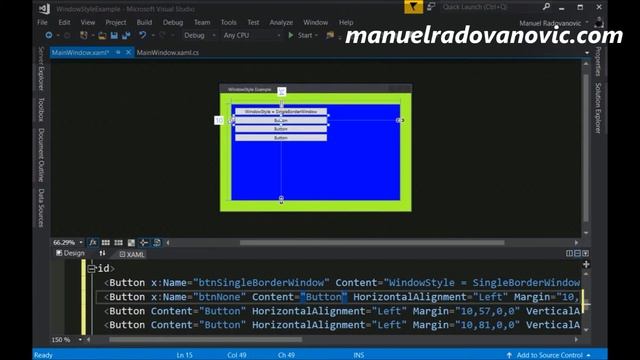Open the Start button dropdown arrow
The width and height of the screenshot is (640, 360).
coord(317,36)
